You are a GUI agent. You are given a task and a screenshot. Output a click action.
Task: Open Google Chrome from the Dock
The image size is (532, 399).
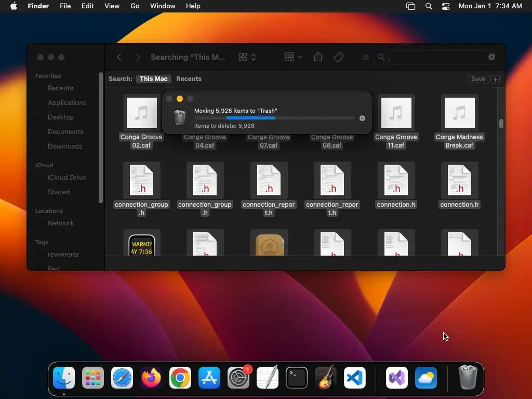(x=180, y=378)
